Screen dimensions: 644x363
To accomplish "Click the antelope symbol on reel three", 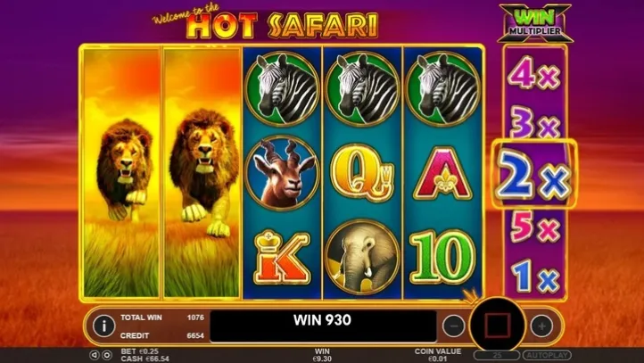I will [283, 173].
